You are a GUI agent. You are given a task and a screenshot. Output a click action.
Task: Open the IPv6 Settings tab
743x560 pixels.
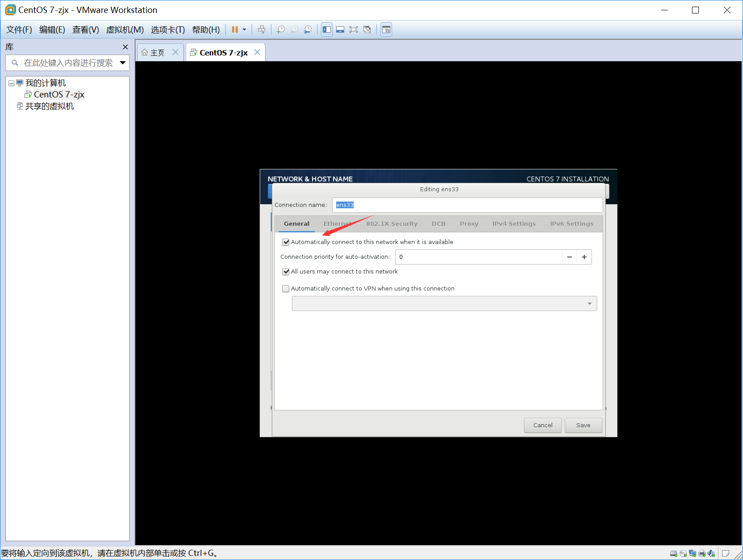point(572,224)
